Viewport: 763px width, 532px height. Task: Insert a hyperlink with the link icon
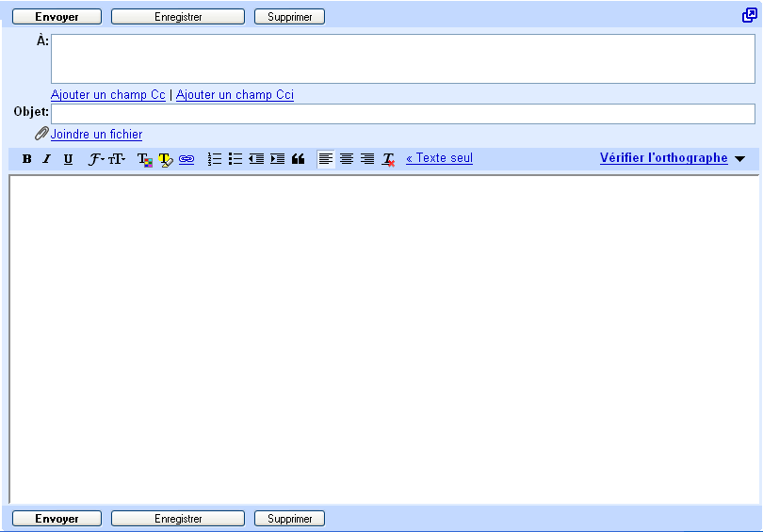[x=187, y=159]
